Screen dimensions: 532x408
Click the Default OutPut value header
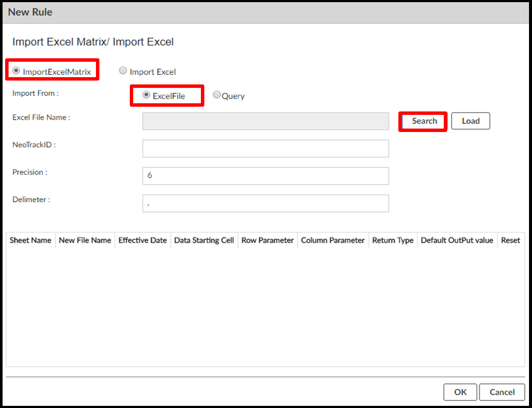pyautogui.click(x=457, y=240)
